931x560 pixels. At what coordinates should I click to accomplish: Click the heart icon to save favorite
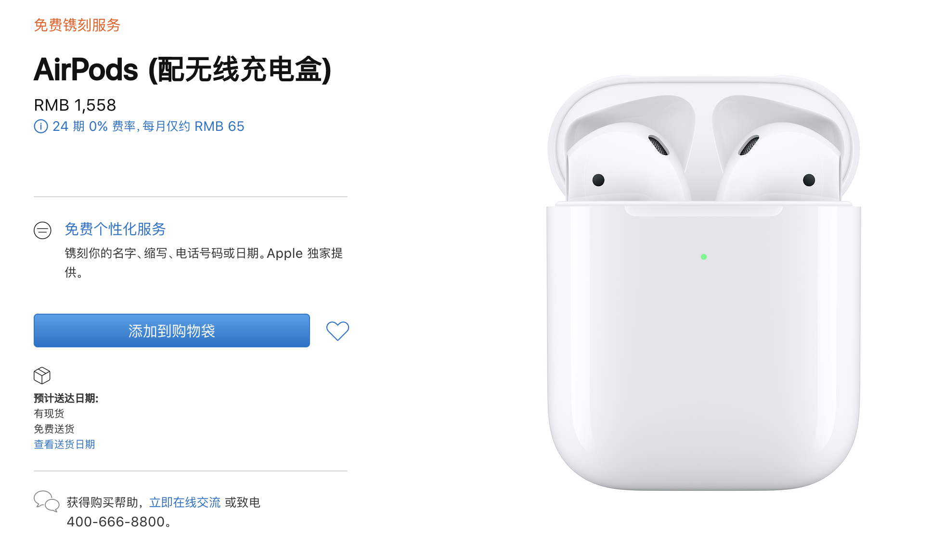point(337,331)
